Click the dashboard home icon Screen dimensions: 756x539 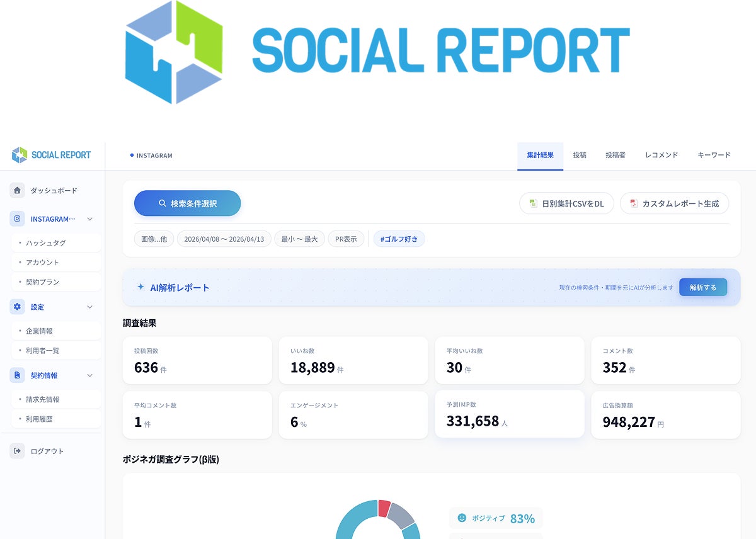tap(17, 190)
